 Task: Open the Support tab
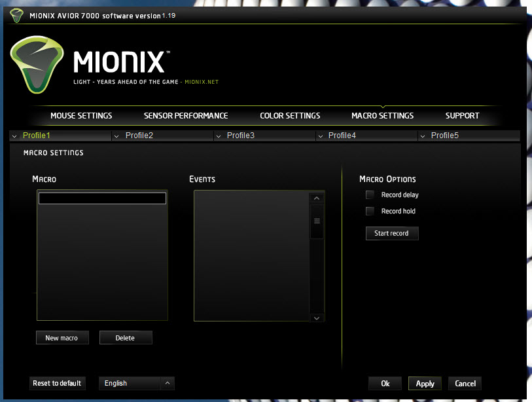pyautogui.click(x=462, y=116)
